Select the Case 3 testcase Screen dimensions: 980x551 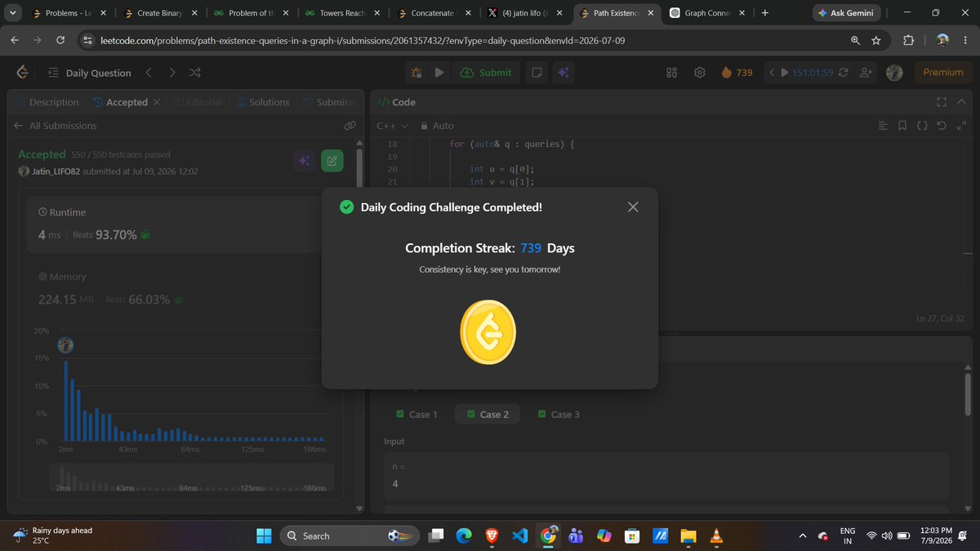[x=559, y=415]
